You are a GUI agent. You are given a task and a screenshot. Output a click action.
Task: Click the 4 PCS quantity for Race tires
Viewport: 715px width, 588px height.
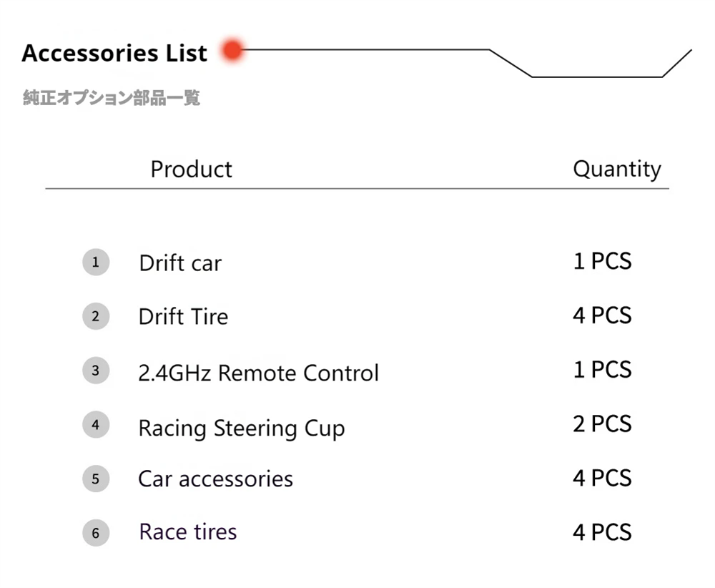[x=602, y=532]
